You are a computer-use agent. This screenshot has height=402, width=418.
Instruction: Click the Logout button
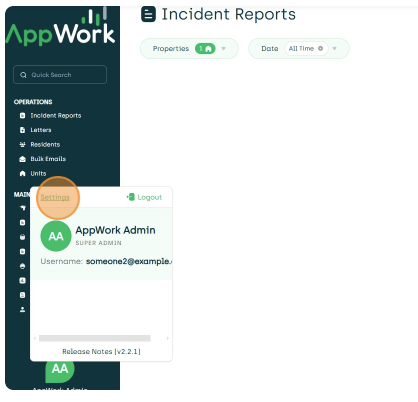[144, 197]
